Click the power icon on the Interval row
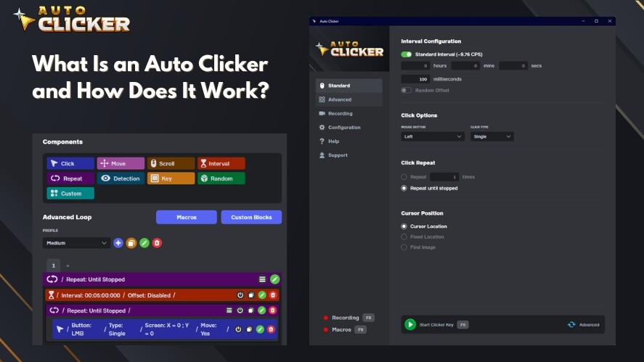This screenshot has height=362, width=644. (x=240, y=295)
